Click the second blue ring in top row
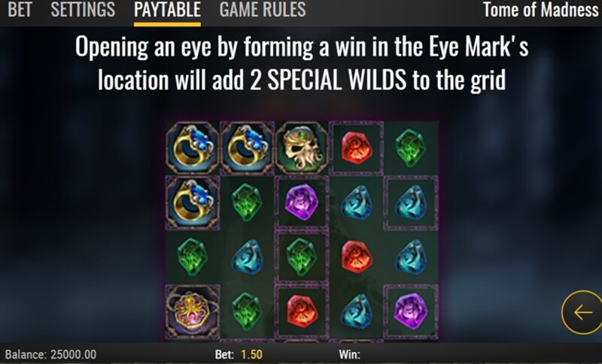 247,148
